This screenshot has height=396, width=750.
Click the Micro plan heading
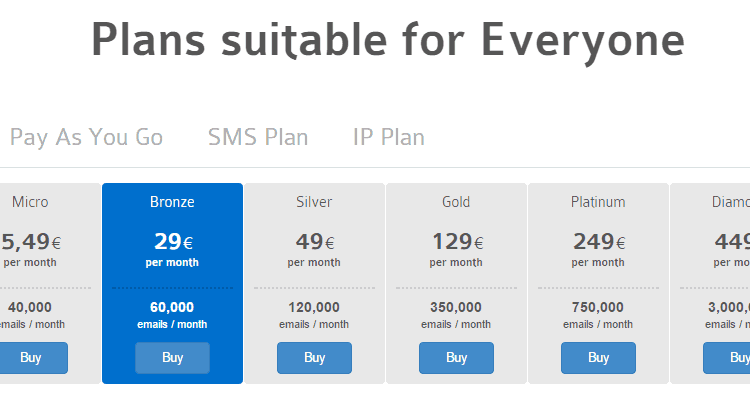pos(30,202)
